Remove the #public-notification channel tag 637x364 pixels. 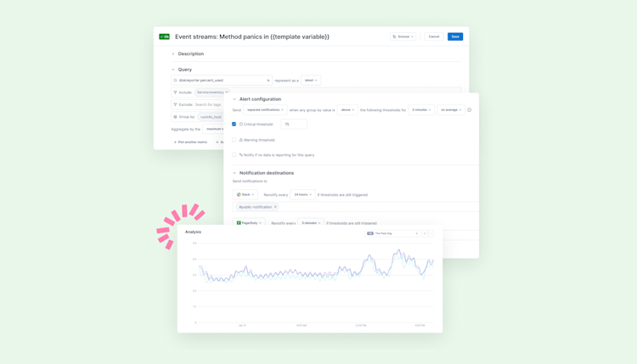[x=275, y=207]
